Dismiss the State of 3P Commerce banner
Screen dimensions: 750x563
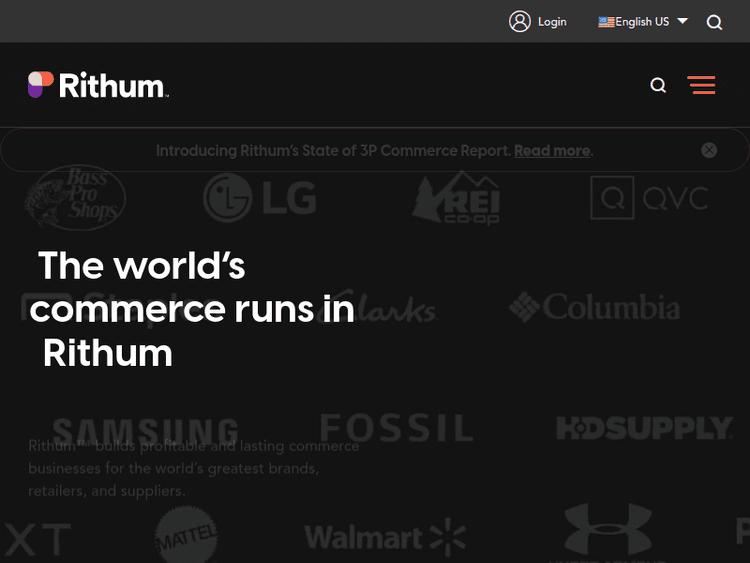[709, 150]
